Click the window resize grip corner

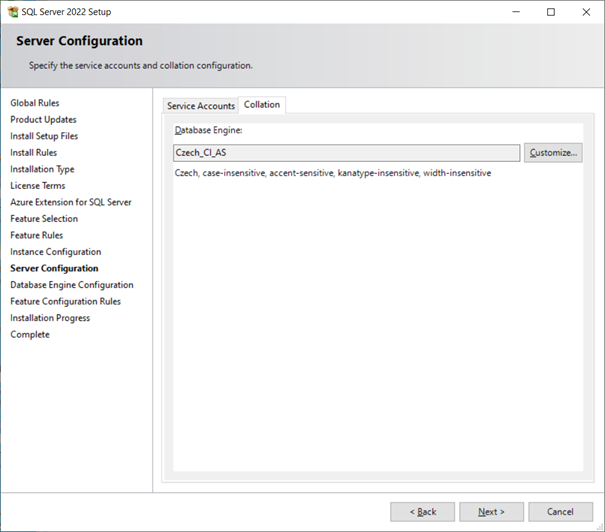(600, 527)
